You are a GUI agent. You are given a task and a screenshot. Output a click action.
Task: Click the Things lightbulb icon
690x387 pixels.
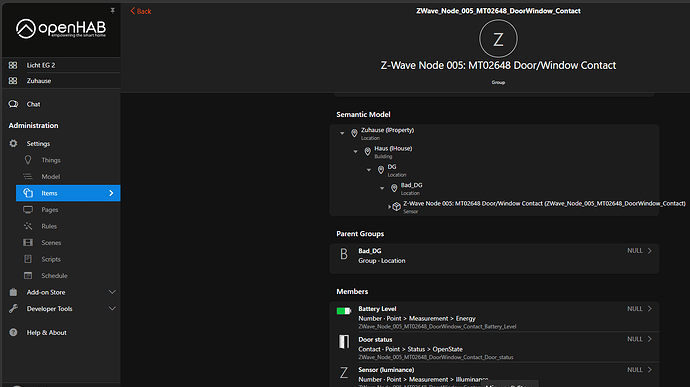(28, 160)
